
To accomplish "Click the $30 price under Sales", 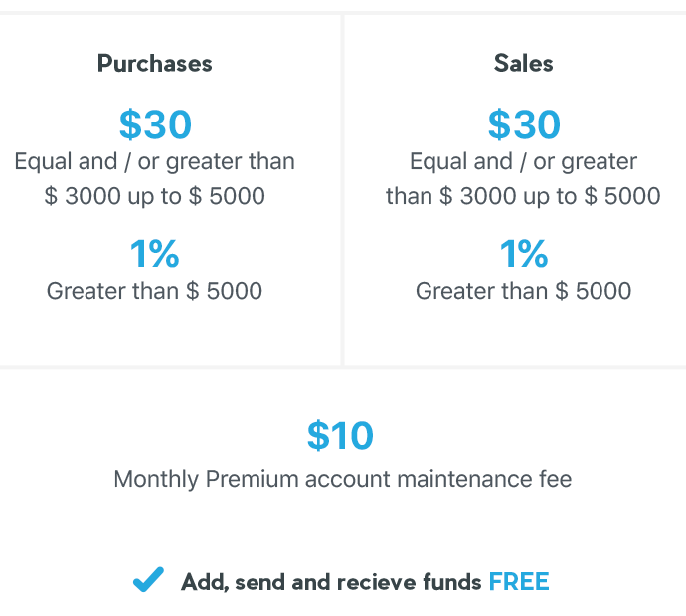I will point(524,125).
